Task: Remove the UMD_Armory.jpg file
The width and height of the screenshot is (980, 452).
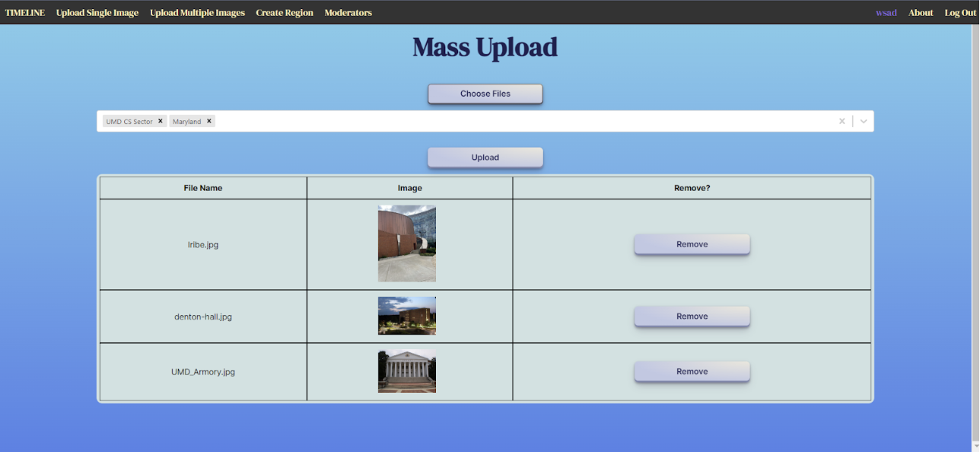Action: point(692,371)
